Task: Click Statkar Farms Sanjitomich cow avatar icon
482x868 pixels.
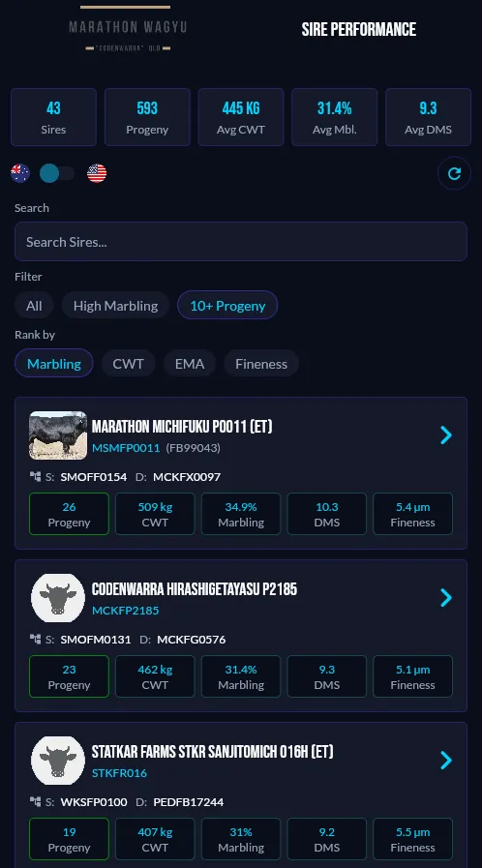Action: tap(58, 761)
